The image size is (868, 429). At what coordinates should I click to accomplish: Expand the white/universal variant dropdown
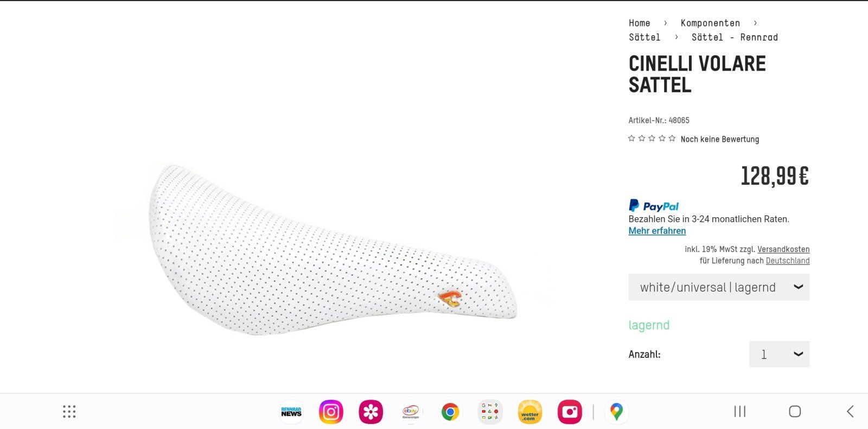point(719,287)
